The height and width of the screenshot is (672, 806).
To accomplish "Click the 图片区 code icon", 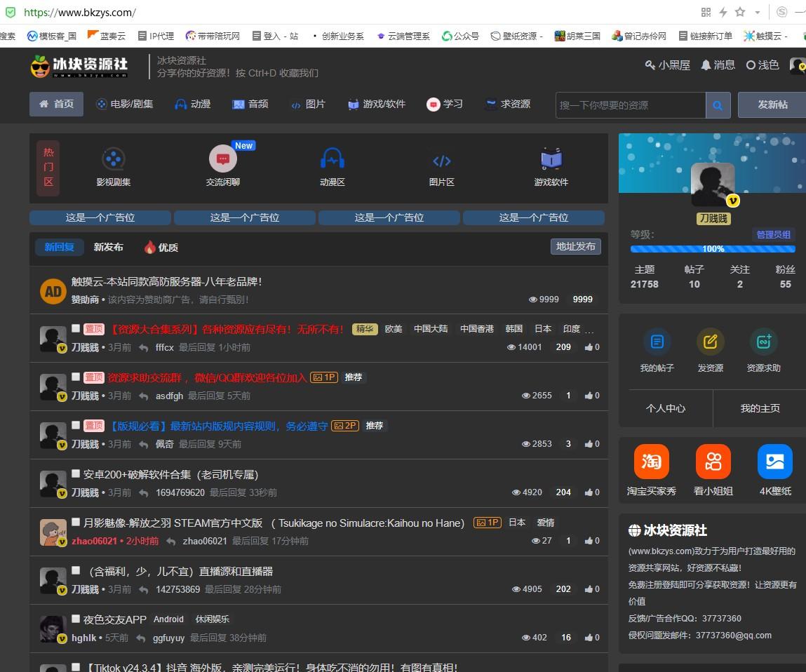I will (x=441, y=161).
